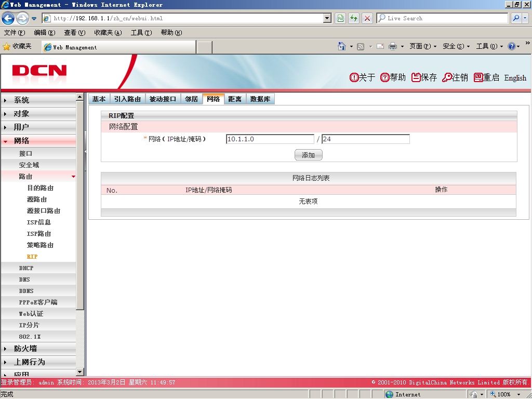This screenshot has height=399, width=532.
Task: Click the 保存 save link
Action: point(424,78)
